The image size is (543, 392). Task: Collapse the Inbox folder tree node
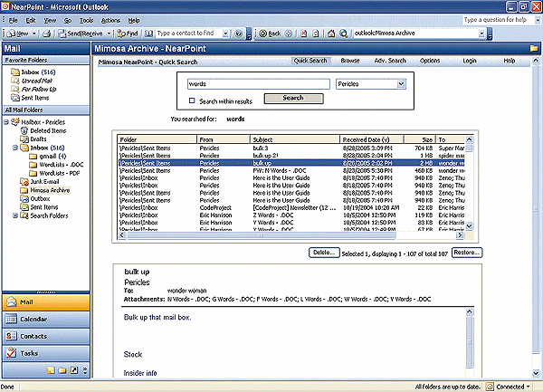coord(15,148)
